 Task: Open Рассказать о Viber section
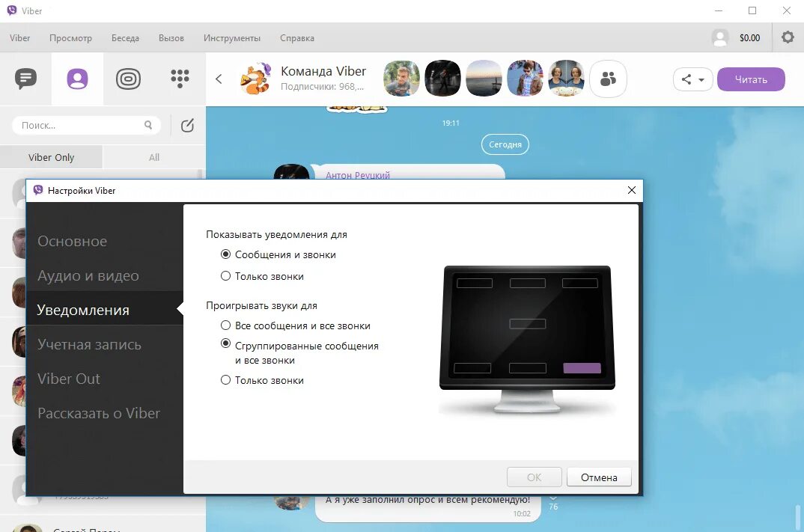99,413
